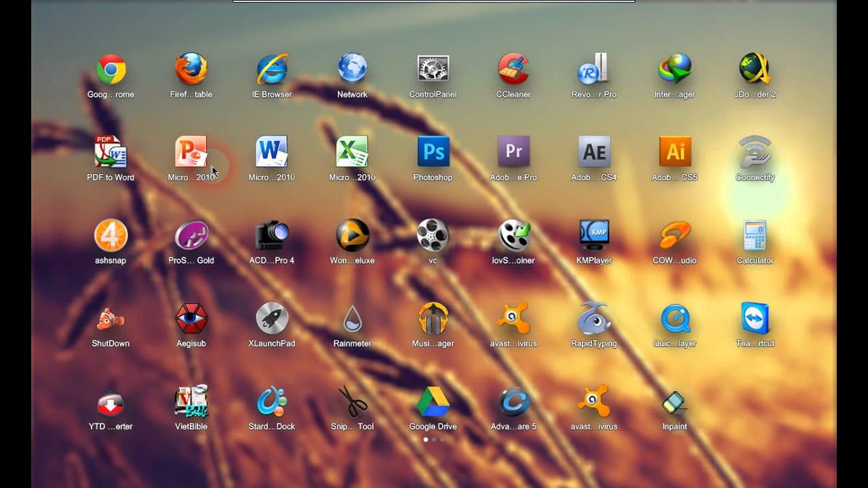This screenshot has width=868, height=488.
Task: Launch the Music Manager headphones icon
Action: tap(433, 318)
